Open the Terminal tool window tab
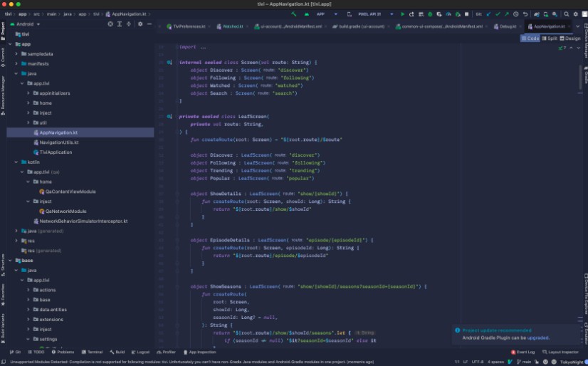 (x=93, y=352)
